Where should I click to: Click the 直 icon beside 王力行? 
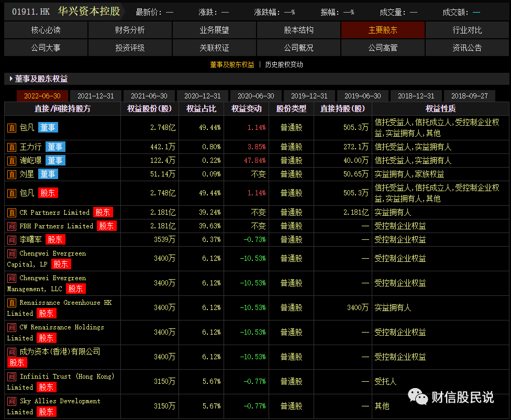tap(12, 147)
